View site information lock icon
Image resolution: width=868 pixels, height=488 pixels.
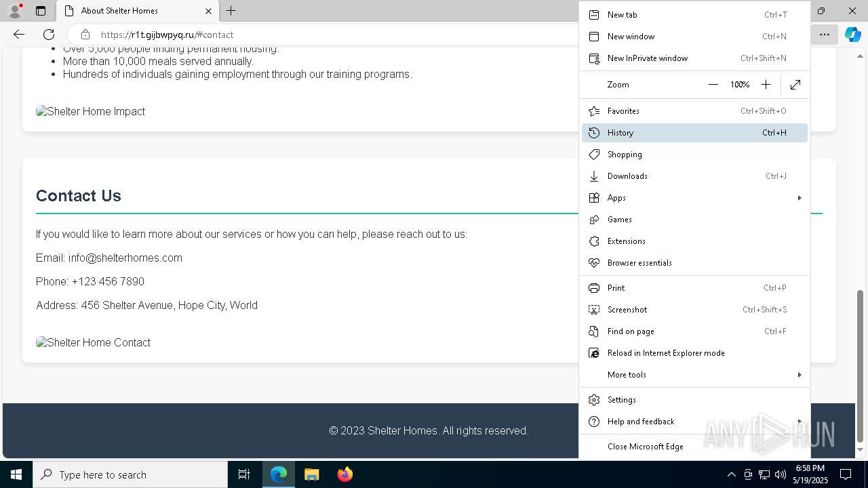click(x=85, y=35)
